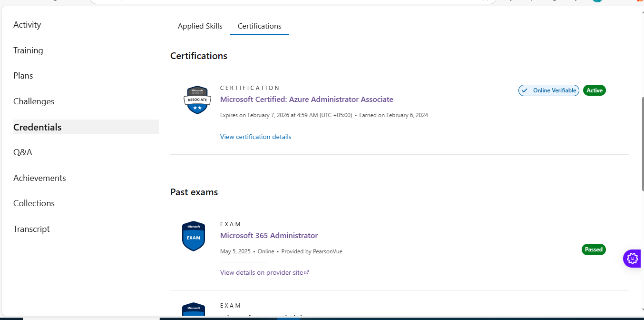This screenshot has height=320, width=644.
Task: Select the Certifications tab
Action: click(259, 26)
